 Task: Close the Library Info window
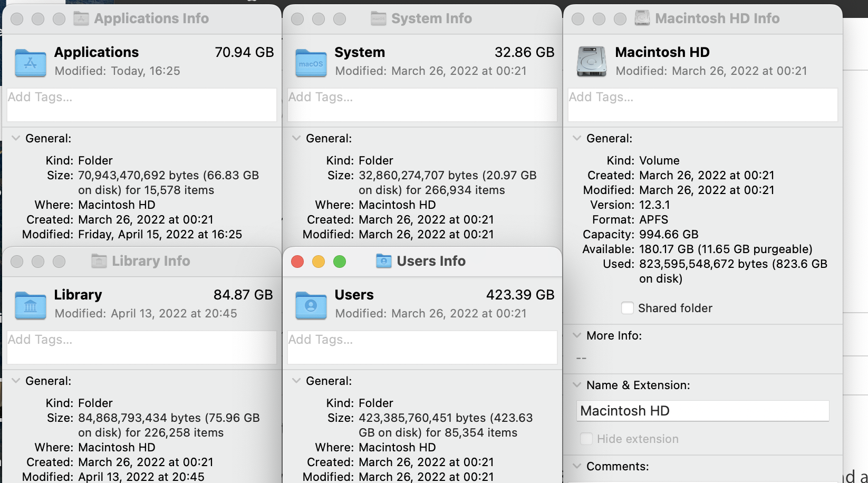pyautogui.click(x=17, y=262)
